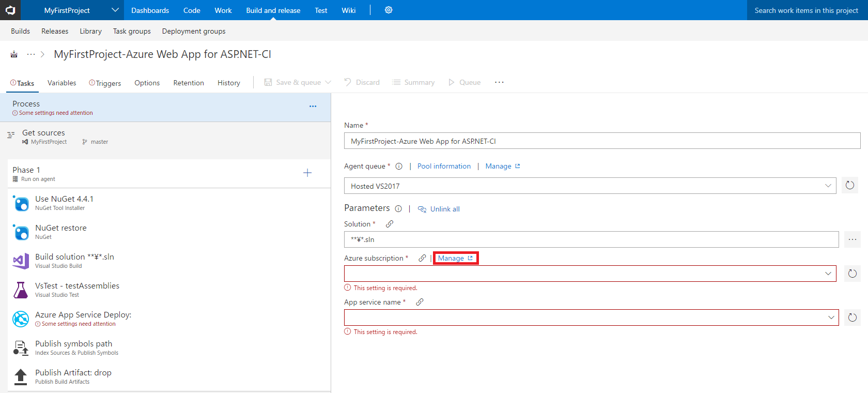Open the Wiki menu

[349, 10]
